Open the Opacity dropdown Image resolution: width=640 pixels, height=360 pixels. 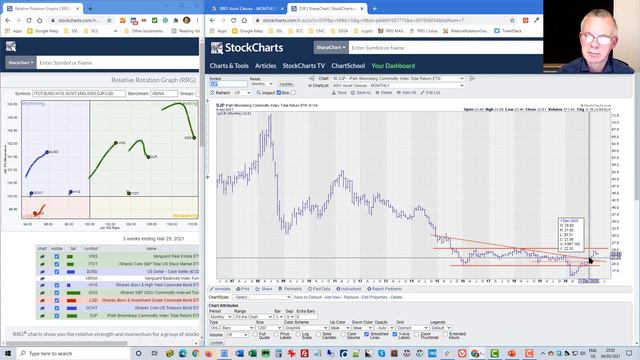tap(384, 328)
